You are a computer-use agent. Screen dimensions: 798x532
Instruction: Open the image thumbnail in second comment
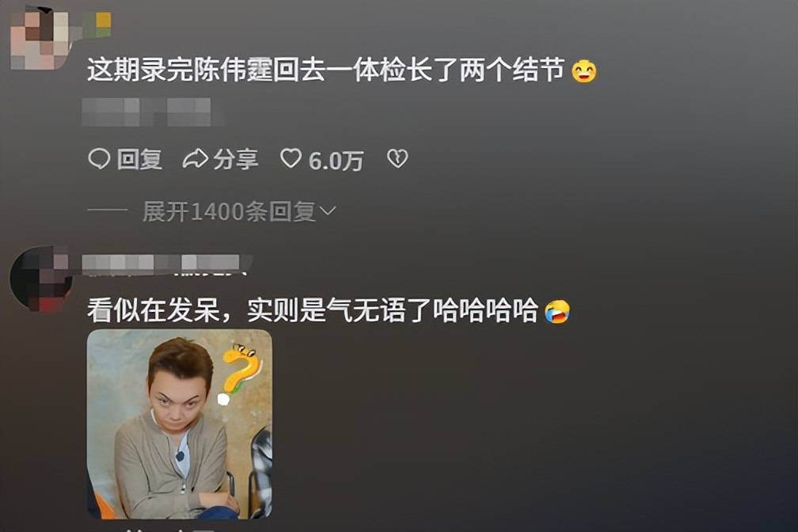pyautogui.click(x=180, y=424)
